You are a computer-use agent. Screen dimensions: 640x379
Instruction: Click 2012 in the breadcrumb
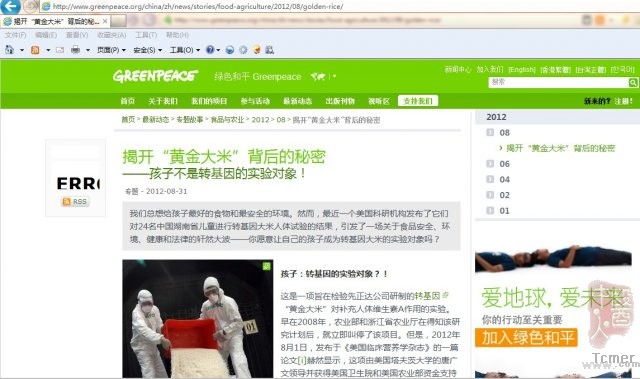(x=260, y=120)
